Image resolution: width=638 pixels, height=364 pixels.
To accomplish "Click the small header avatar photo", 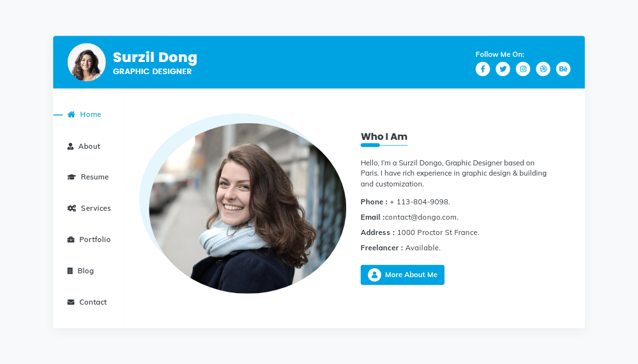I will (x=87, y=63).
